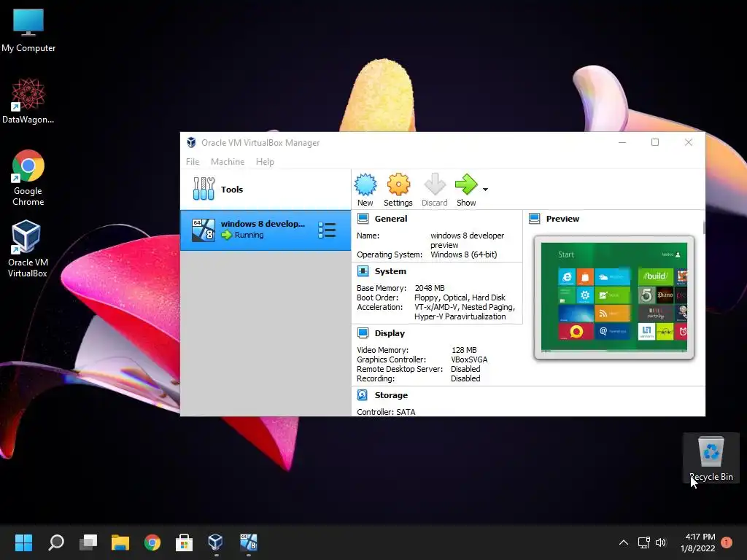Select the windows 8 developer preview VM
This screenshot has height=560, width=747.
pyautogui.click(x=266, y=230)
